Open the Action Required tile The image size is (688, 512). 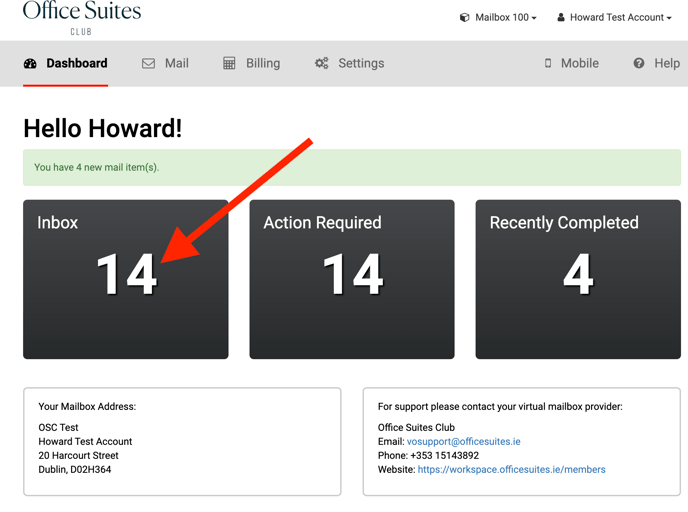coord(352,279)
